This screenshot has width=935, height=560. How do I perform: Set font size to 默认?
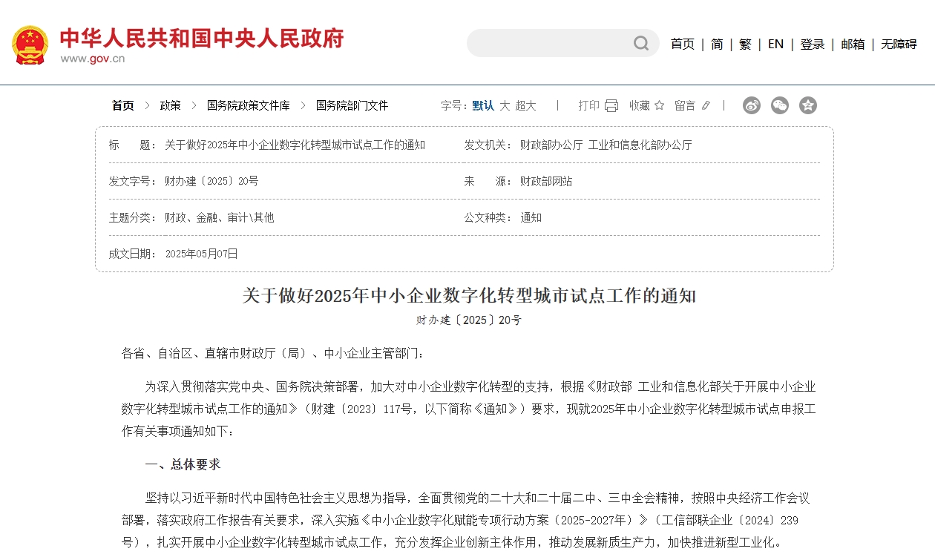[x=483, y=105]
